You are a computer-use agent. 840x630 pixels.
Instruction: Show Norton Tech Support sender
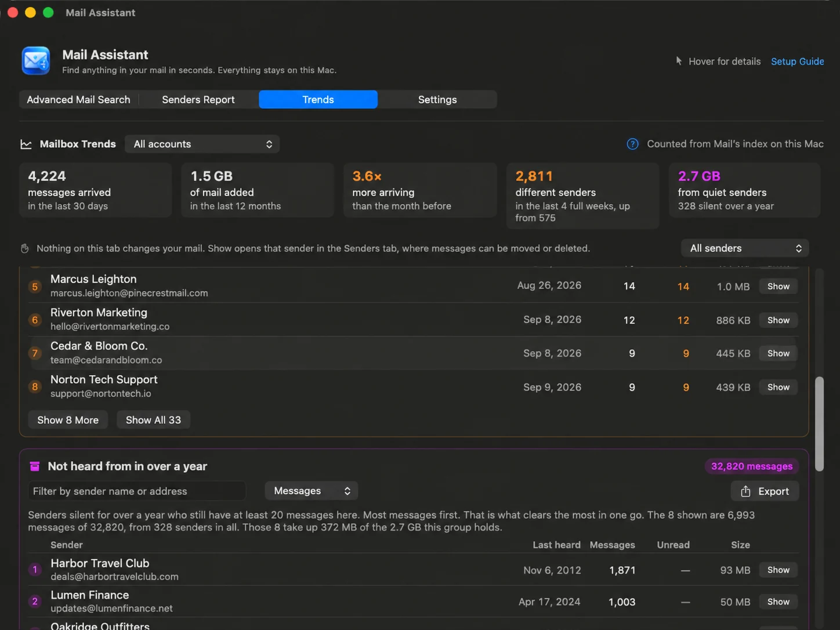pyautogui.click(x=779, y=387)
